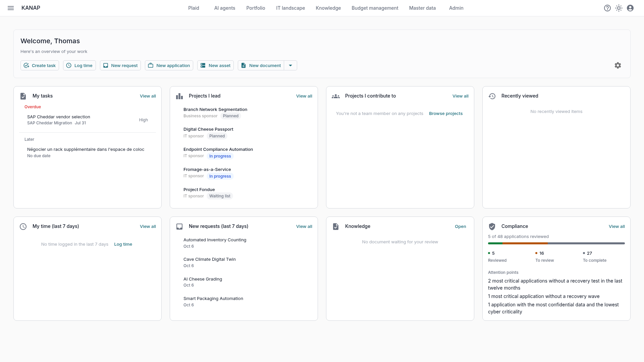Open the Admin menu
Viewport: 644px width, 362px height.
[456, 8]
